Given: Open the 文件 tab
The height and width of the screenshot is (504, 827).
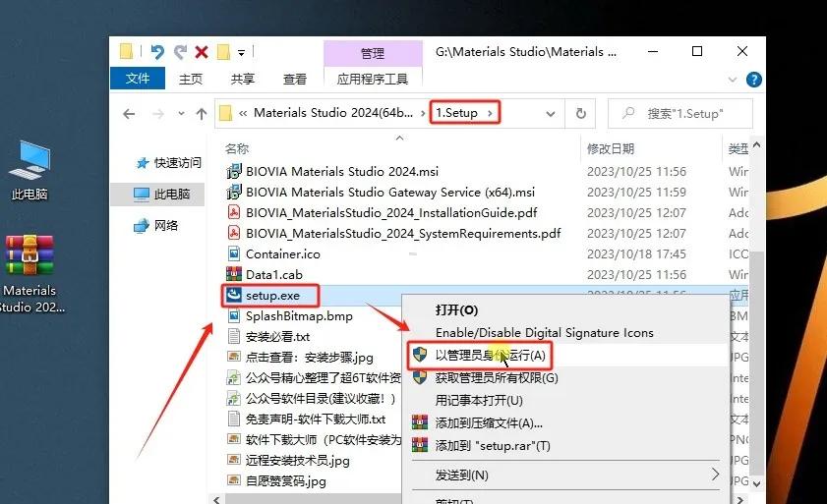Looking at the screenshot, I should click(137, 79).
